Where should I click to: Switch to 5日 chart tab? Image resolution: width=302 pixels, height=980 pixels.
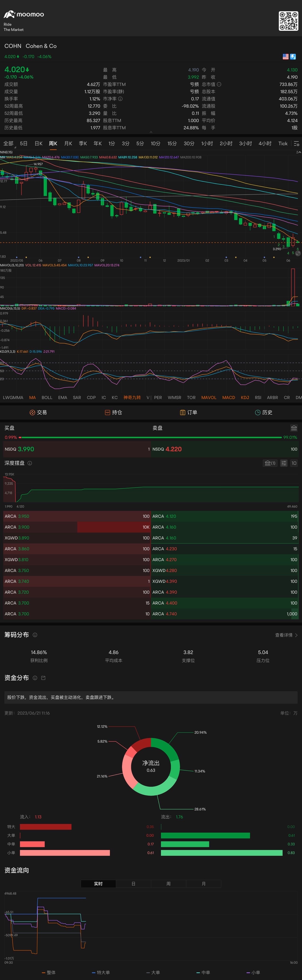24,143
